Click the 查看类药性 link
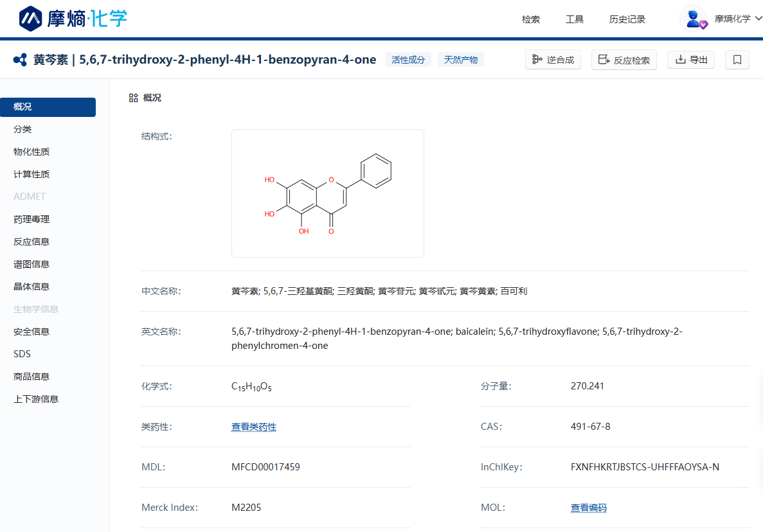Viewport: 763px width, 532px height. click(x=254, y=427)
